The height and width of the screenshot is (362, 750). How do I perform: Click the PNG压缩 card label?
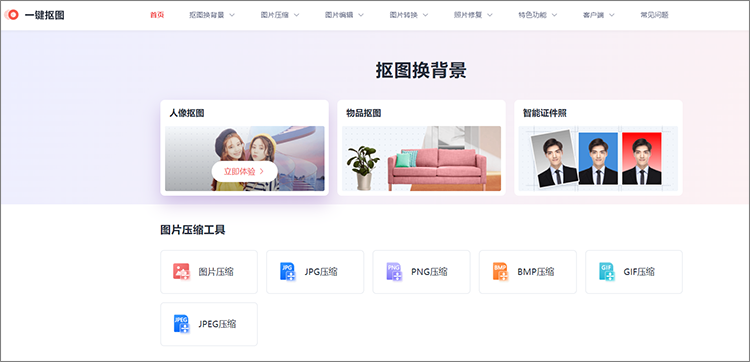[x=429, y=272]
